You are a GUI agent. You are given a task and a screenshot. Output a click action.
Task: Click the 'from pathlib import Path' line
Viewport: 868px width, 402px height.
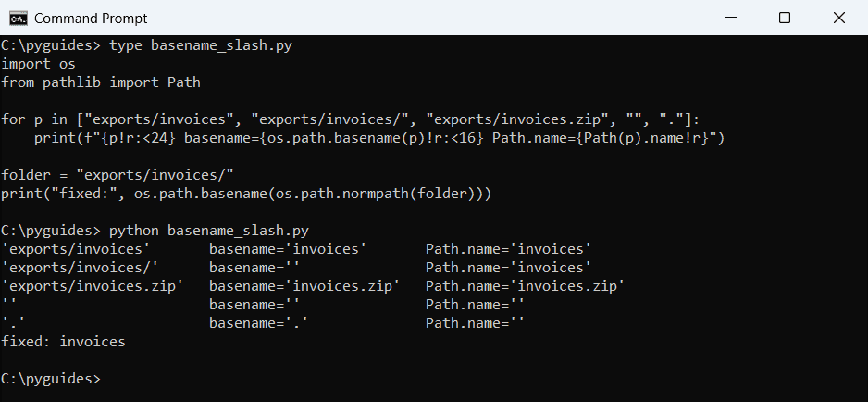[101, 82]
